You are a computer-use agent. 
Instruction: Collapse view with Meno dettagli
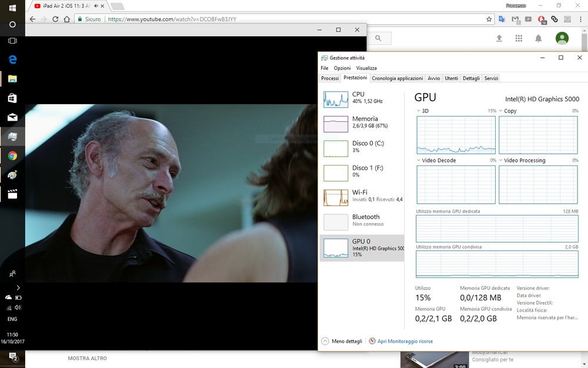click(x=342, y=341)
